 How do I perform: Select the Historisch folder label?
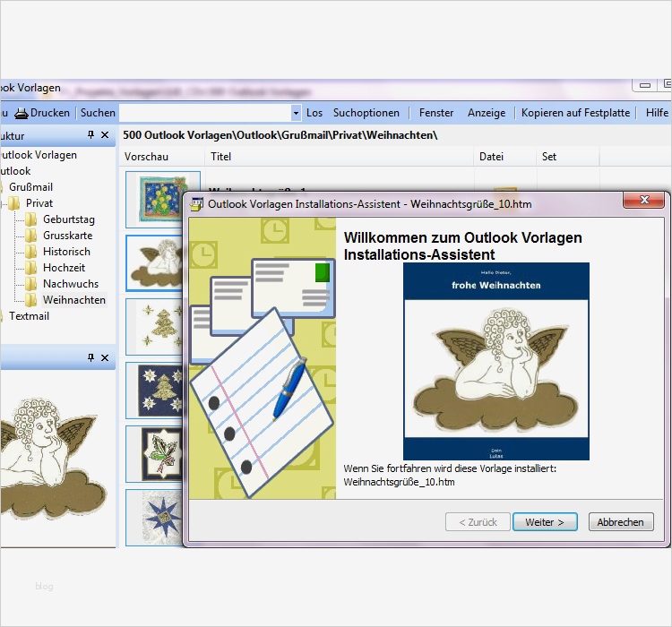pyautogui.click(x=66, y=251)
